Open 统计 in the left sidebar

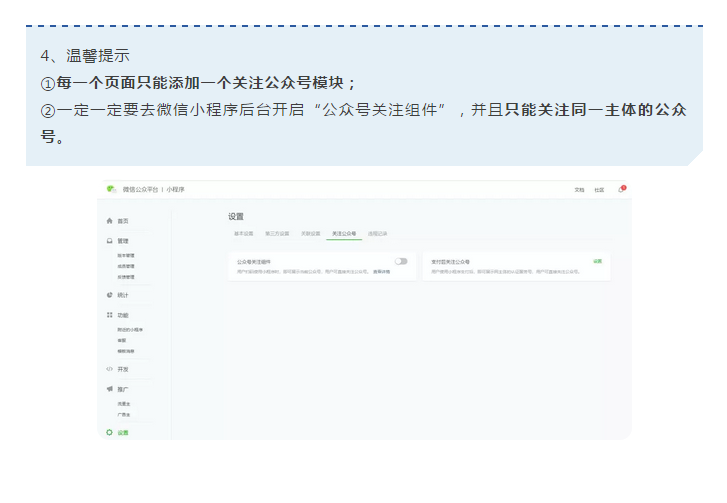point(123,295)
